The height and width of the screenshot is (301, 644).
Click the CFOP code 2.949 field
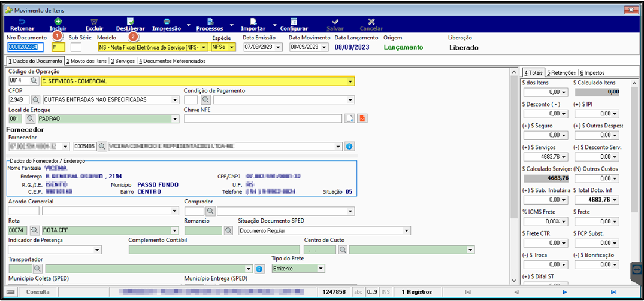click(19, 99)
